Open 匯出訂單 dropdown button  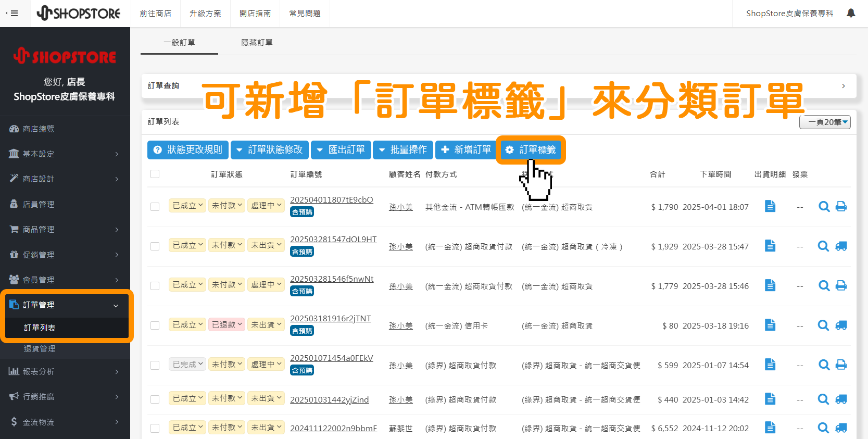pyautogui.click(x=341, y=150)
